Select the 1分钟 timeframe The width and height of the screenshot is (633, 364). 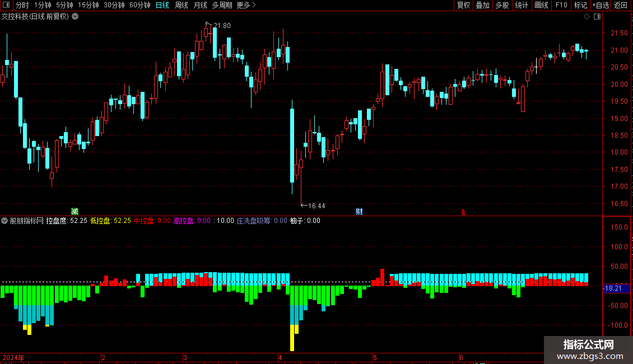(x=43, y=5)
